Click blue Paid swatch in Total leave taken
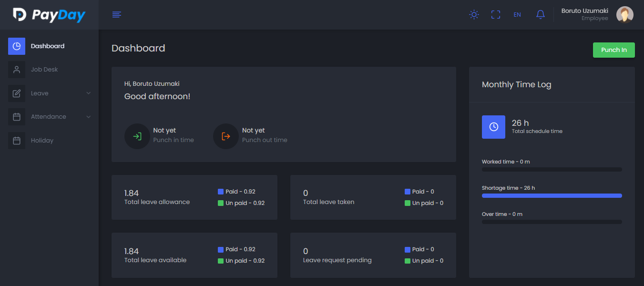This screenshot has height=286, width=644. click(408, 192)
